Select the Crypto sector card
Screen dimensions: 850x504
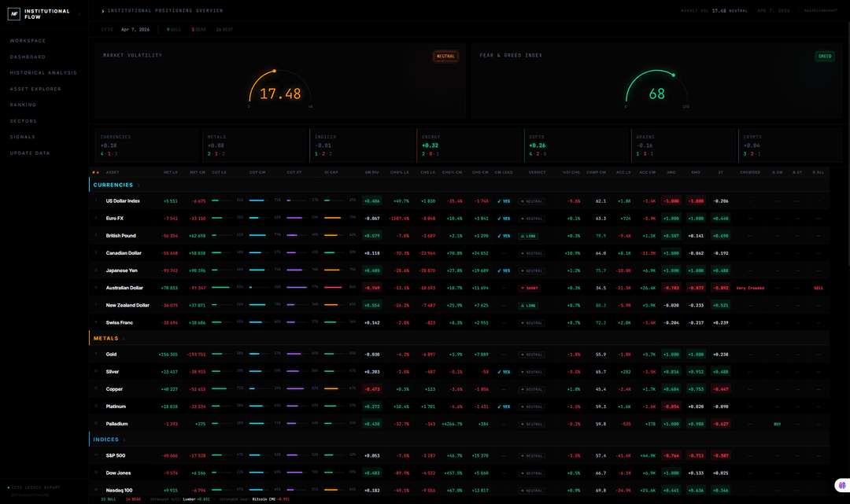pos(790,145)
